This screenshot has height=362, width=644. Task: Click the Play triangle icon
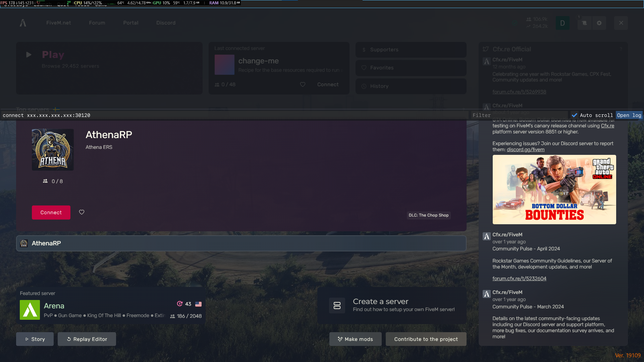point(29,55)
